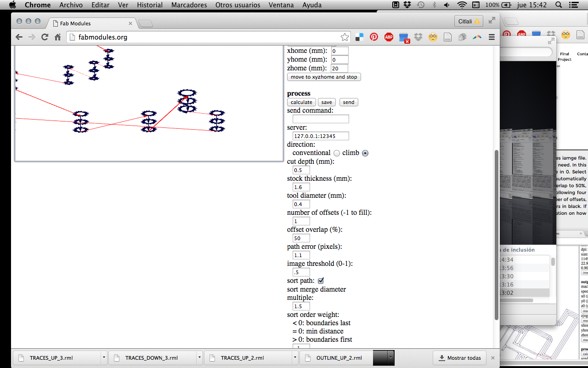This screenshot has height=368, width=588.
Task: Open the Delicious extension icon
Action: 360,37
